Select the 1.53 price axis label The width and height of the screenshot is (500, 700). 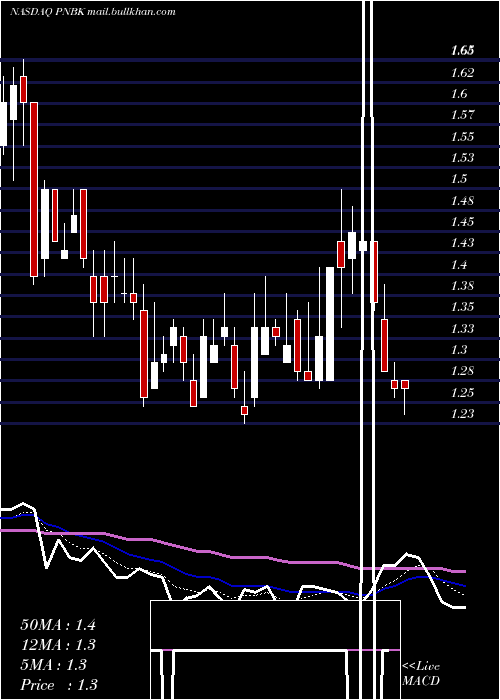point(462,158)
